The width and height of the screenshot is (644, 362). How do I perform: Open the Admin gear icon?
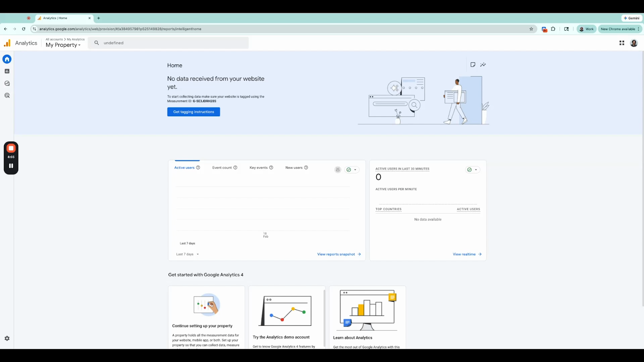[7, 339]
